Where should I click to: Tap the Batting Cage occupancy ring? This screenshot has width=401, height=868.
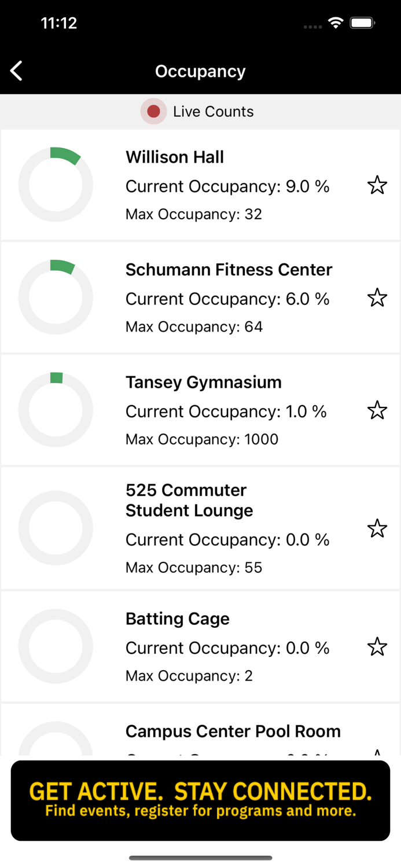(55, 646)
